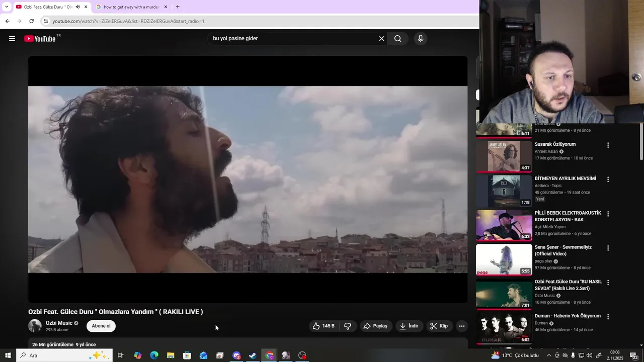Open Microsoft Store from the taskbar
644x362 pixels.
point(187,355)
